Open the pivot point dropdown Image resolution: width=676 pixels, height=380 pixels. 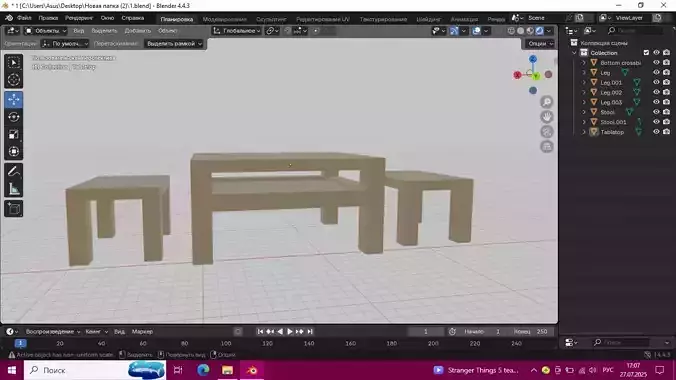[272, 31]
